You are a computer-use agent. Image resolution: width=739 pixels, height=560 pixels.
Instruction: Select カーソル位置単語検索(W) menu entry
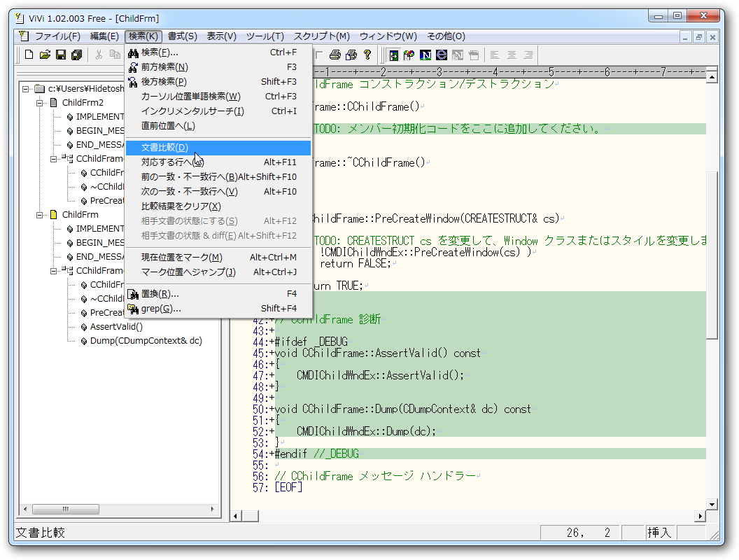click(218, 96)
